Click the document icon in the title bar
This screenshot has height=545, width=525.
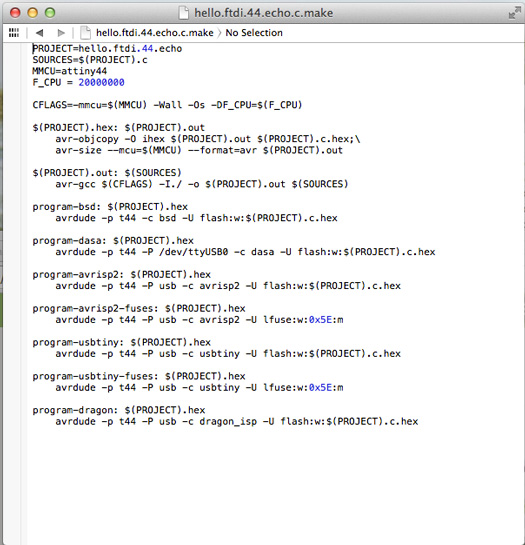click(184, 13)
